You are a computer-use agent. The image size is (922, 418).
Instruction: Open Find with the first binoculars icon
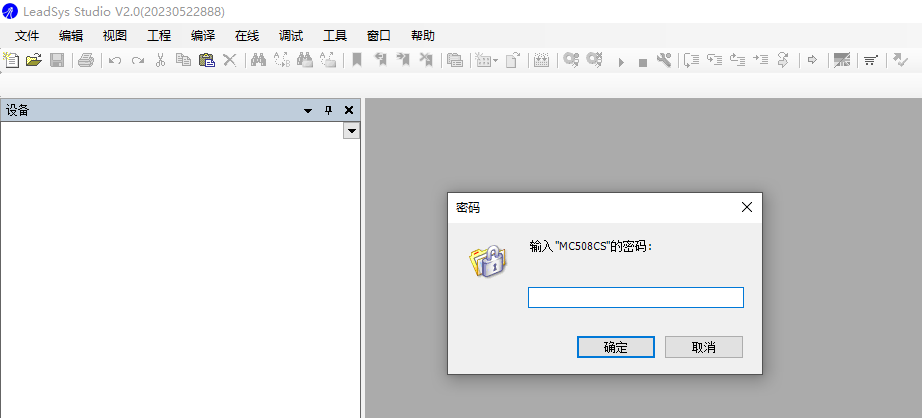pyautogui.click(x=259, y=60)
